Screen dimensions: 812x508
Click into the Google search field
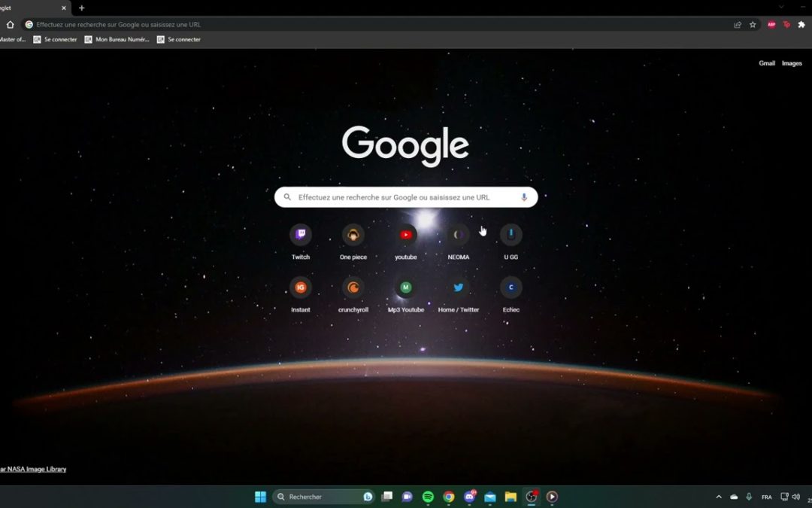pos(406,197)
